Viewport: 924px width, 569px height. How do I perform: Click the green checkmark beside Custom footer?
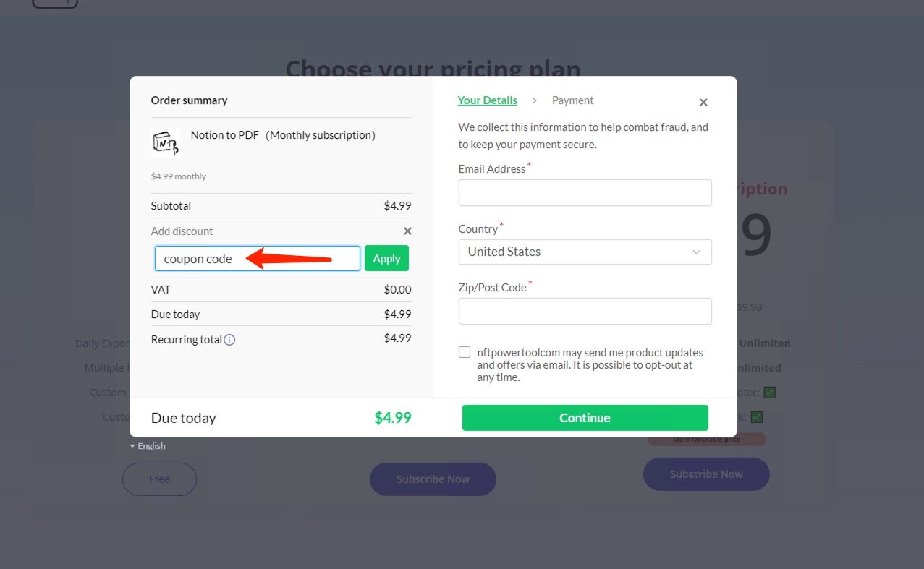point(769,392)
